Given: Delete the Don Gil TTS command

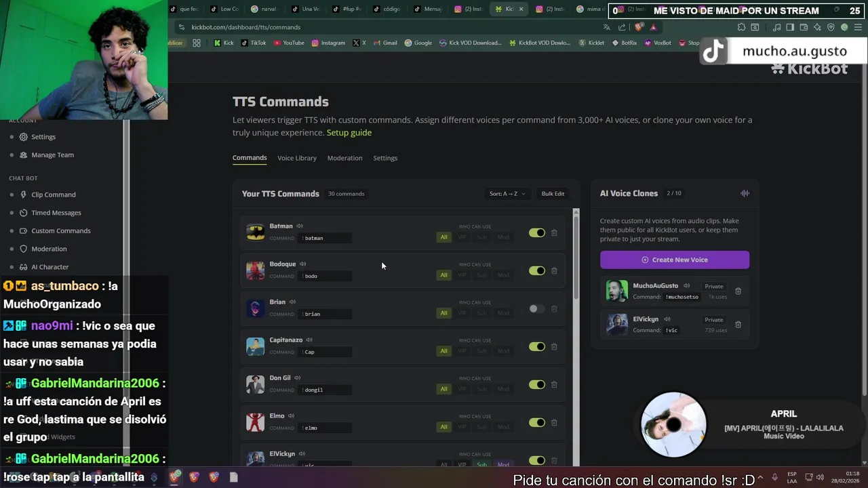Looking at the screenshot, I should [x=554, y=384].
